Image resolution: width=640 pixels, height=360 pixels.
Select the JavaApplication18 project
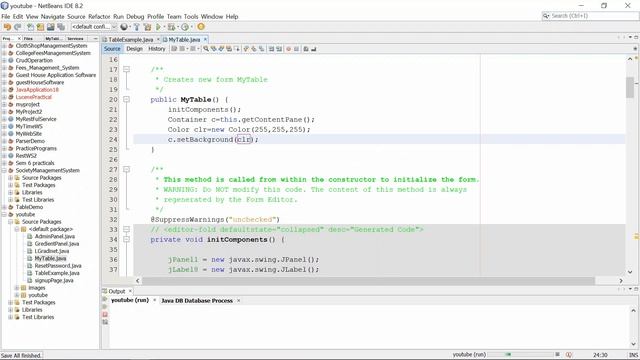[37, 90]
